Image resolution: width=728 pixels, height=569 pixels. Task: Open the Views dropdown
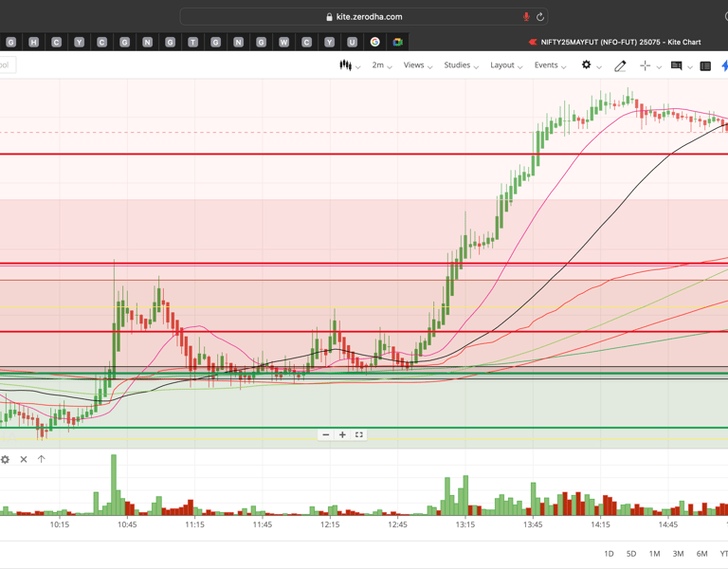point(418,65)
